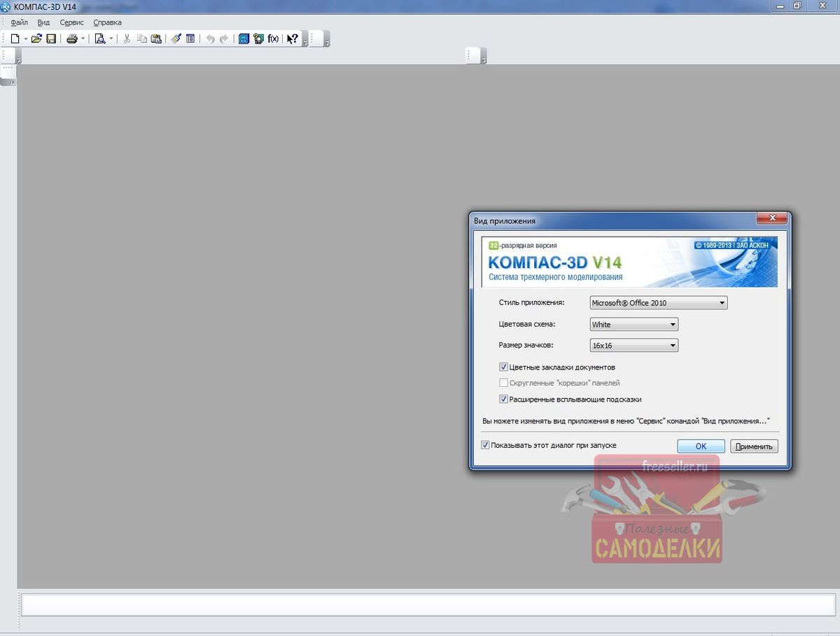Click the Print icon in toolbar

pyautogui.click(x=71, y=39)
